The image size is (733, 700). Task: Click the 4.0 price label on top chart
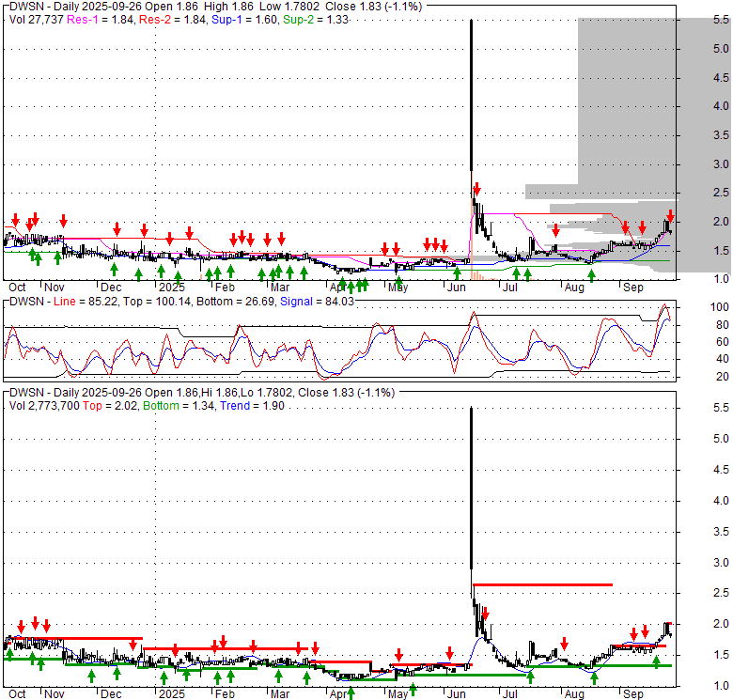coord(721,106)
